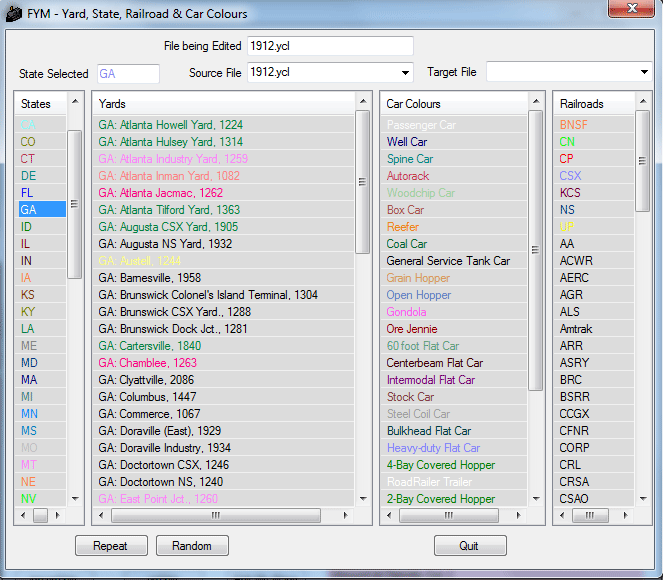Select state CA in States list
This screenshot has width=663, height=580.
41,125
